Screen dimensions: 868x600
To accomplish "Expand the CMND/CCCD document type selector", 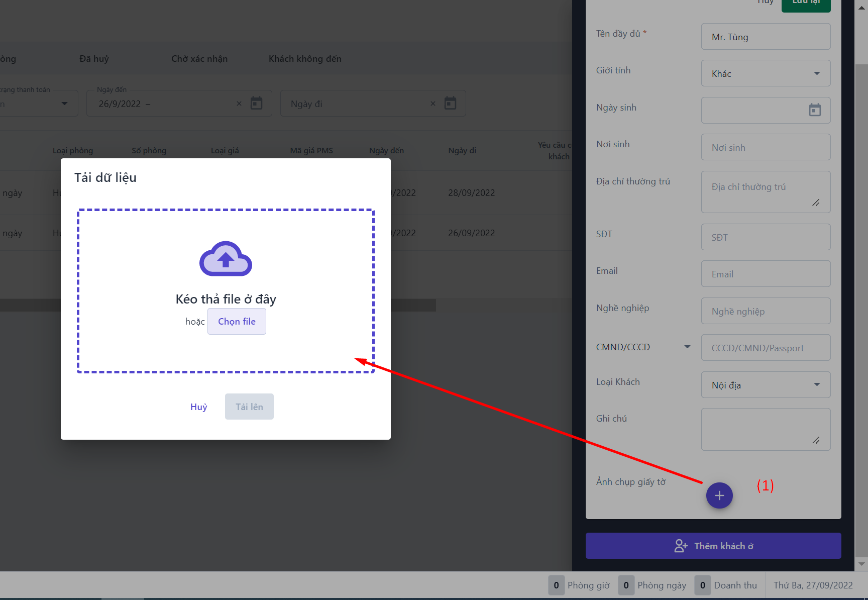I will [687, 347].
